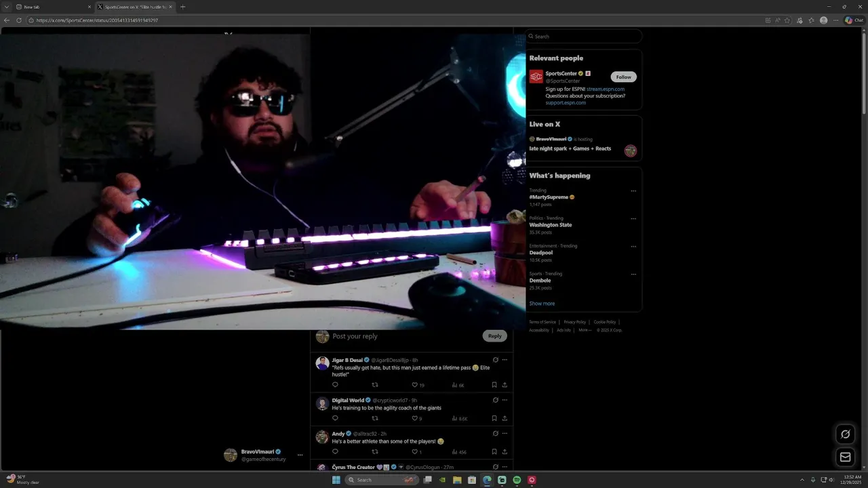The height and width of the screenshot is (488, 868).
Task: Open a new browser tab with the plus button
Action: point(183,7)
